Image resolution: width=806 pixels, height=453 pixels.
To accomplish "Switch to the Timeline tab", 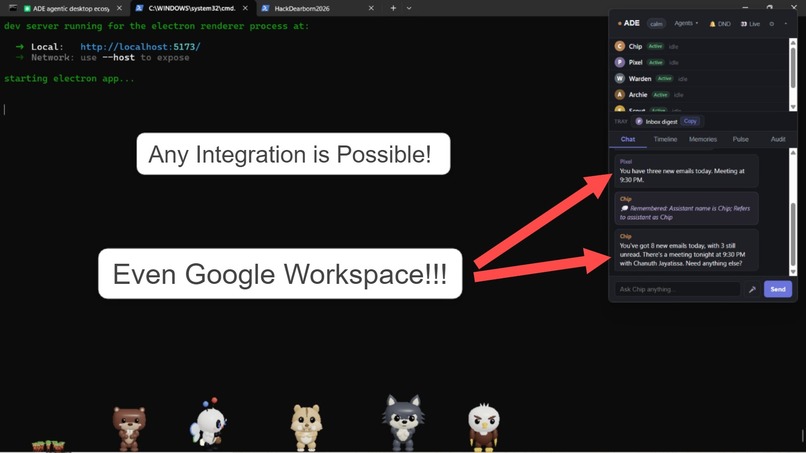I will [665, 139].
